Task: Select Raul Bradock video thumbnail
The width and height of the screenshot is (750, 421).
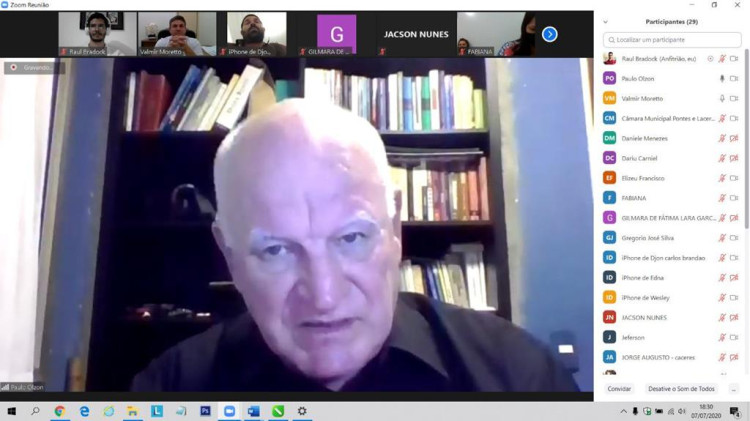Action: [98, 34]
